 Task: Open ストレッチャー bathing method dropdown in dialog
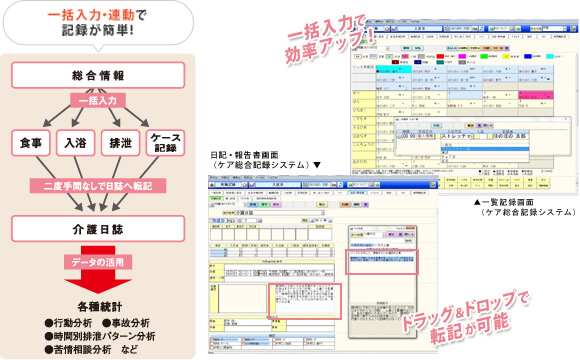tap(472, 137)
